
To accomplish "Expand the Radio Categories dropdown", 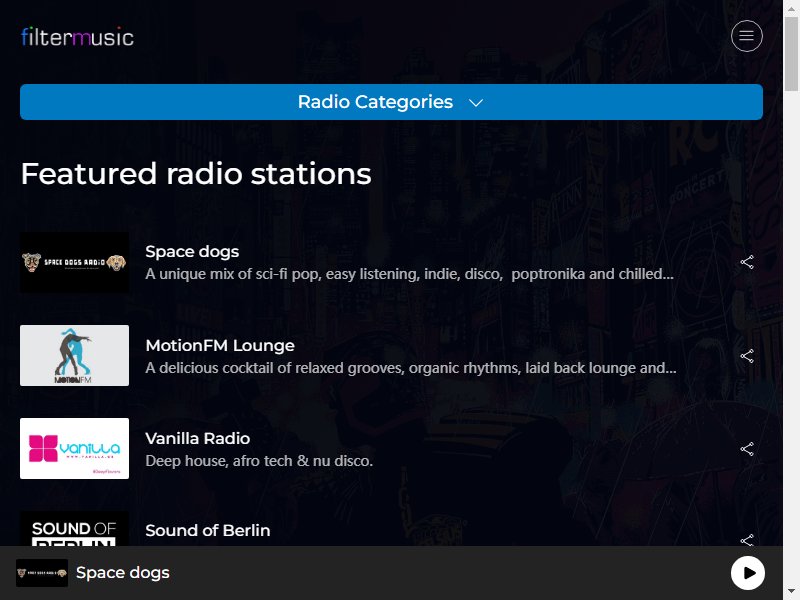I will pos(391,102).
